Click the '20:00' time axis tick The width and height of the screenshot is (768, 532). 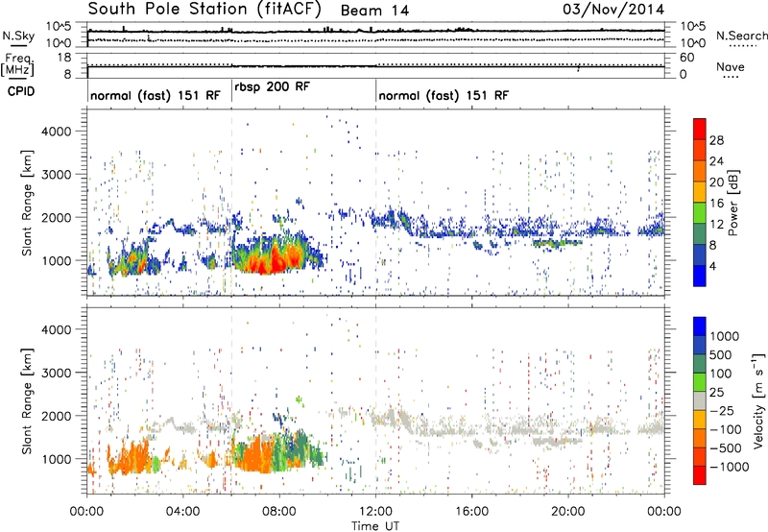point(568,512)
